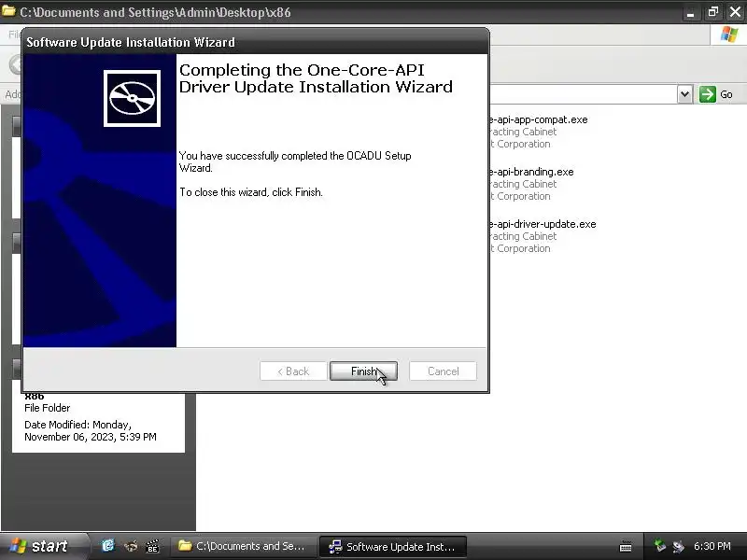747x560 pixels.
Task: Switch to Software Update Inst... taskbar button
Action: [392, 546]
